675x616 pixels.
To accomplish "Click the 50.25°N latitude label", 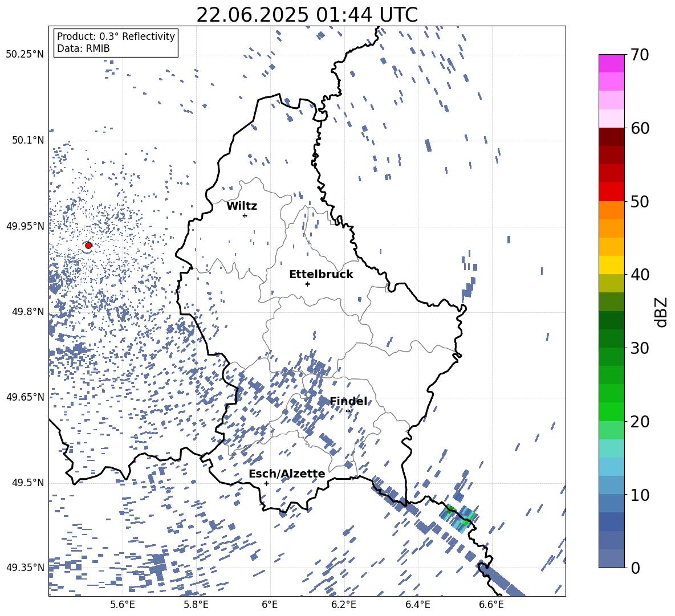I will 25,55.
